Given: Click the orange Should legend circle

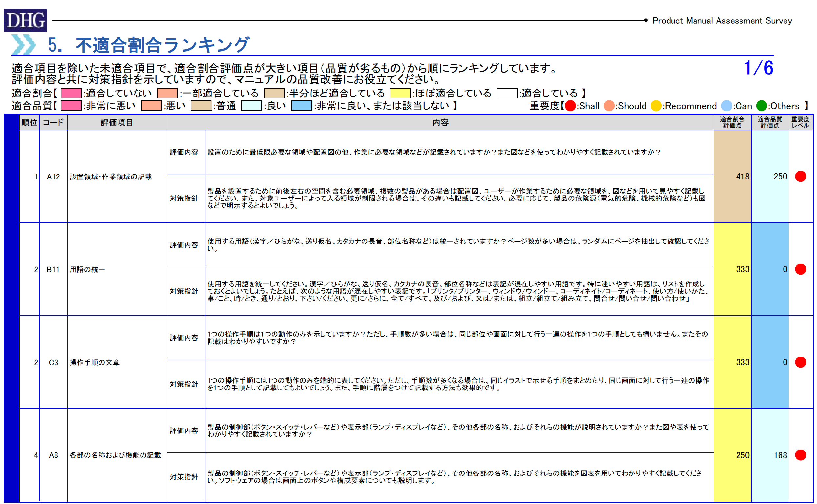Looking at the screenshot, I should click(609, 106).
